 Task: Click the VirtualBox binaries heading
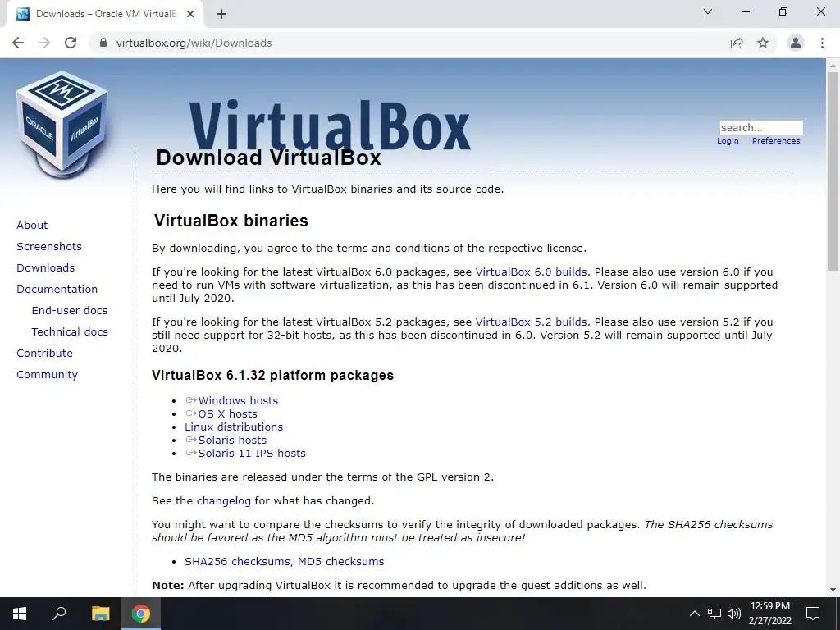[231, 221]
